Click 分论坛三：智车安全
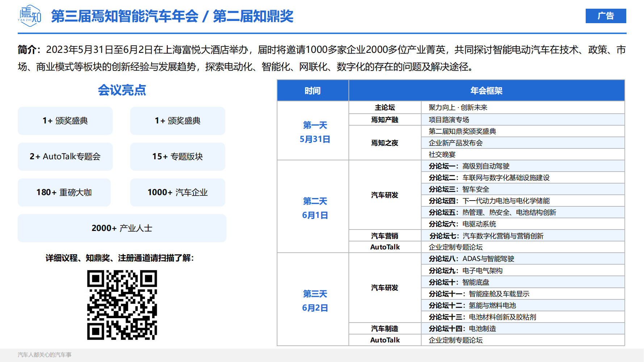 click(523, 189)
